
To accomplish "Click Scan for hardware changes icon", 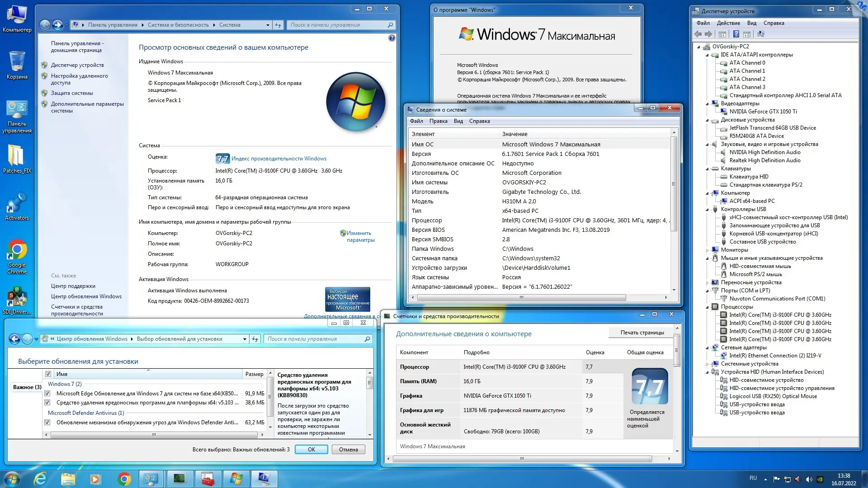I will (761, 34).
